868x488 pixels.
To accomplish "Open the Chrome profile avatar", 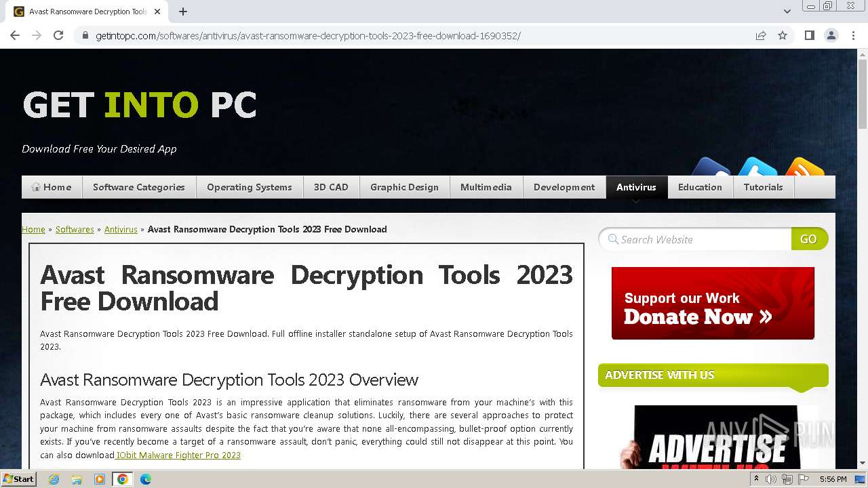I will pyautogui.click(x=831, y=35).
